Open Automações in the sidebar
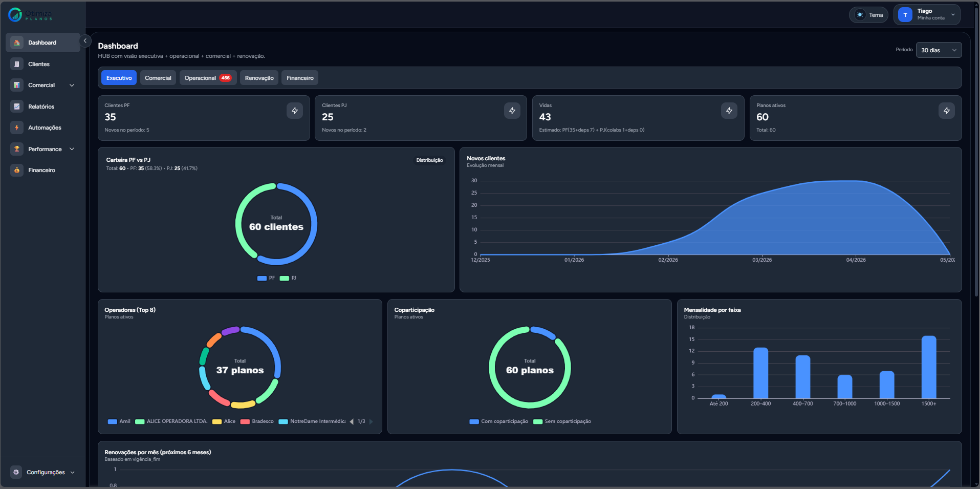Viewport: 980px width, 489px height. tap(43, 127)
